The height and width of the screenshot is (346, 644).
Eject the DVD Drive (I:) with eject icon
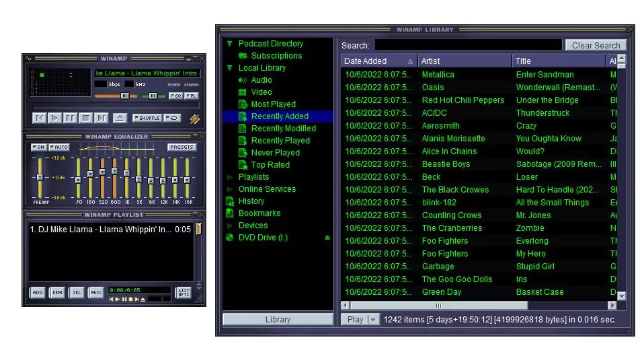pyautogui.click(x=327, y=238)
